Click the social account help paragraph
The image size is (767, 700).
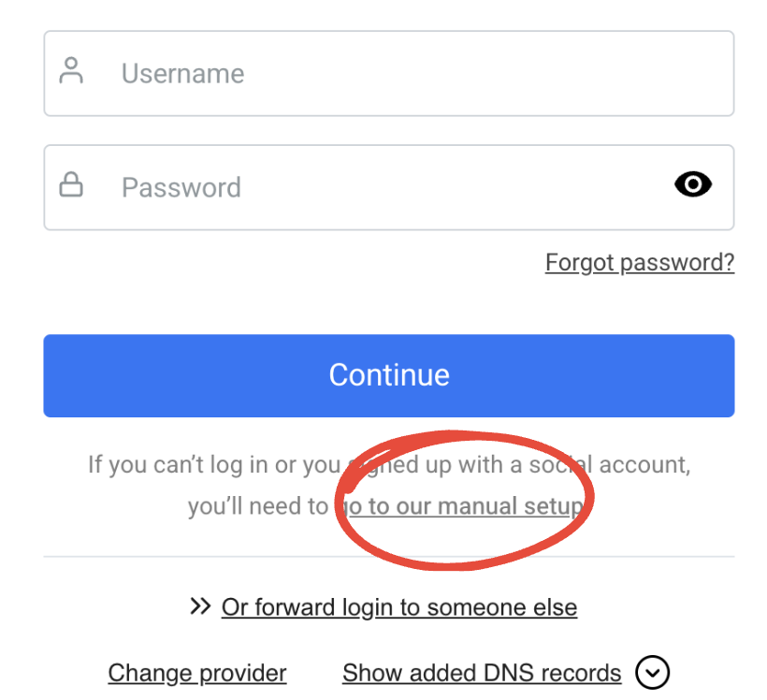pos(389,485)
